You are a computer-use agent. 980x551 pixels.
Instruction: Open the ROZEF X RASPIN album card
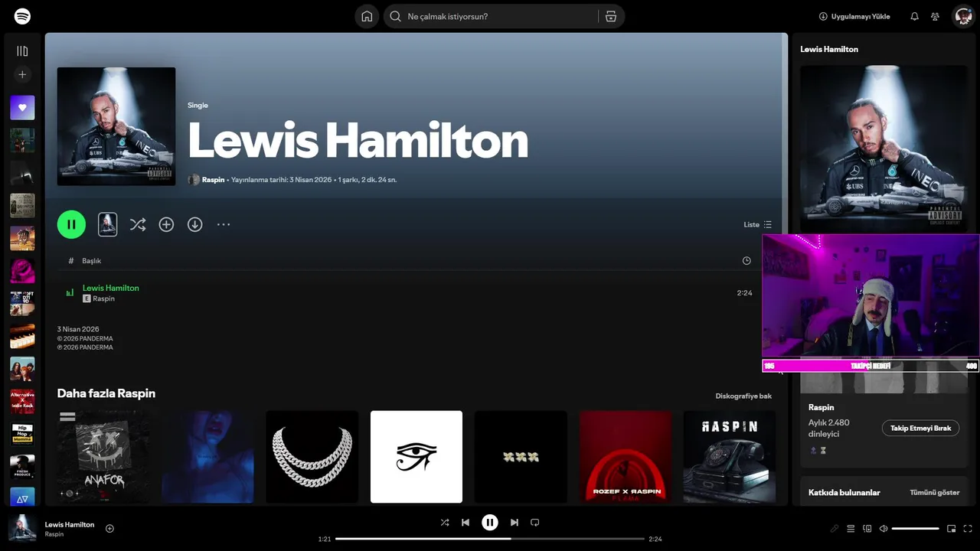[x=625, y=457]
